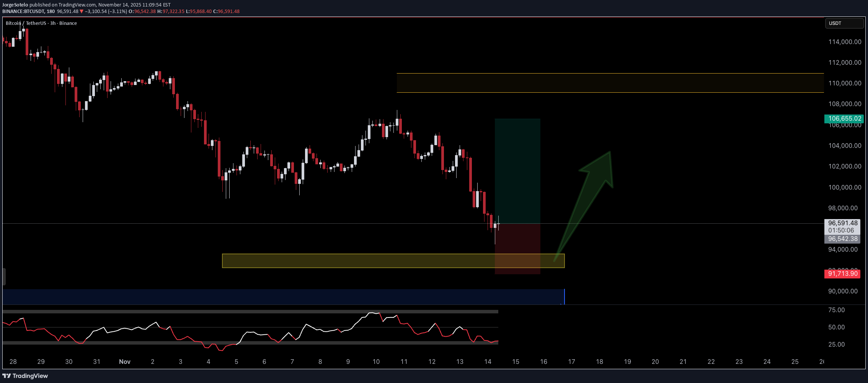
Task: Open the 3h timeframe selector in legend
Action: coord(52,23)
